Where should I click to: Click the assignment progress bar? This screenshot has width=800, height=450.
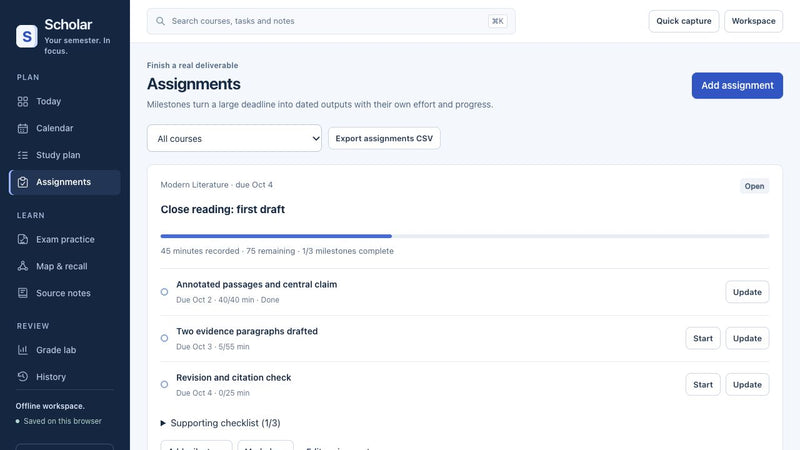(x=465, y=236)
